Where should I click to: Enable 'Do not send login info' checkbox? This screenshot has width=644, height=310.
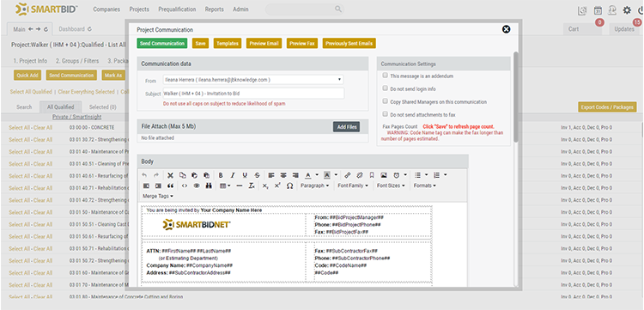click(385, 88)
